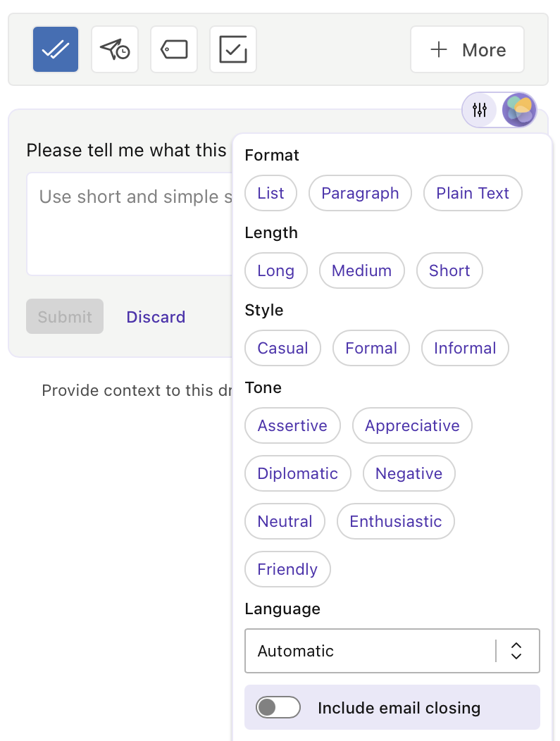Click the greyed Submit button
The image size is (560, 741).
tap(65, 316)
